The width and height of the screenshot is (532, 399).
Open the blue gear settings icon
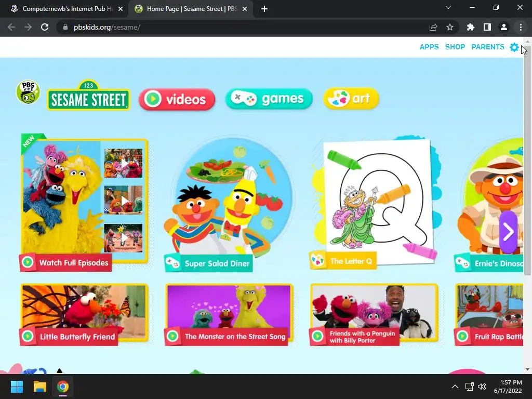[514, 47]
